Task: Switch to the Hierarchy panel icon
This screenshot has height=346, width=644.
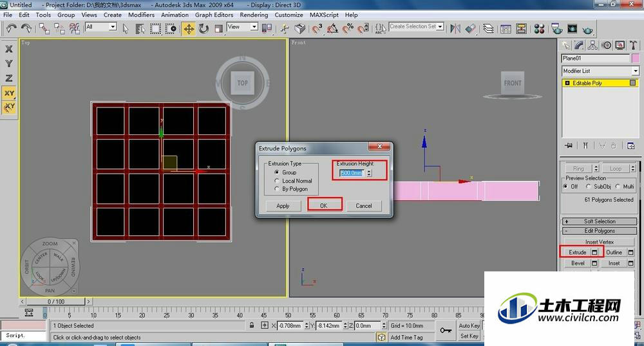Action: (x=592, y=45)
